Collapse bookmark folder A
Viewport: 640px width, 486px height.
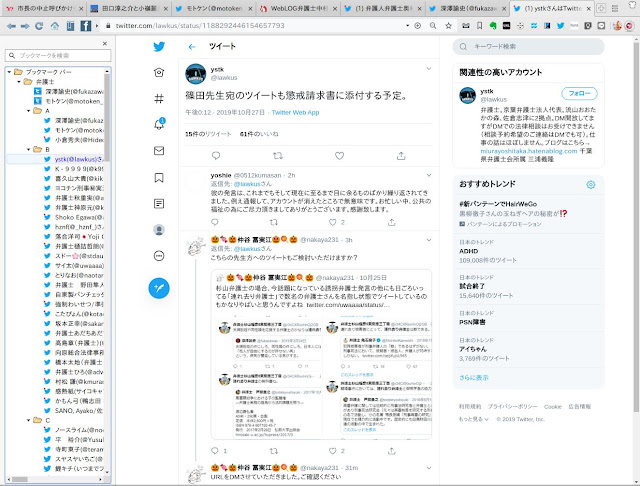pos(29,111)
